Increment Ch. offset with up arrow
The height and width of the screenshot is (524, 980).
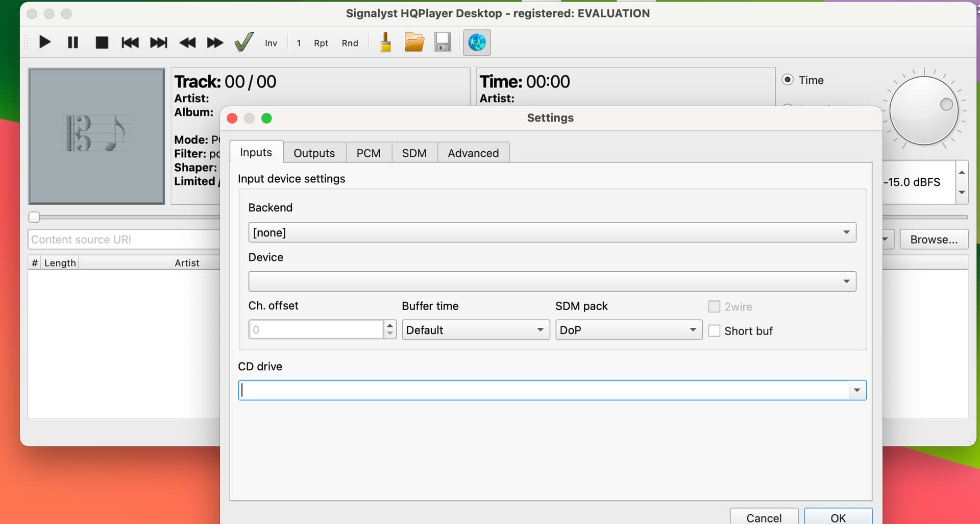[390, 325]
